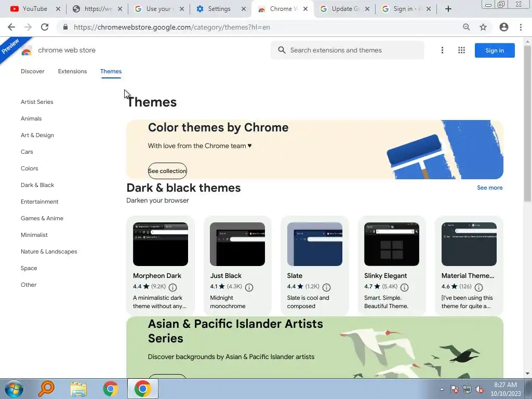Open the Windows Start button
Screen dimensions: 532x399
[x=14, y=389]
